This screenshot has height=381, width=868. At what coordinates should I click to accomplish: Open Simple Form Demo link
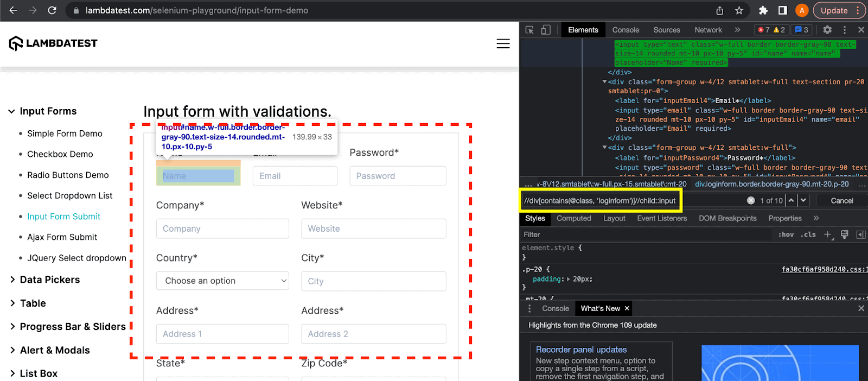coord(65,134)
